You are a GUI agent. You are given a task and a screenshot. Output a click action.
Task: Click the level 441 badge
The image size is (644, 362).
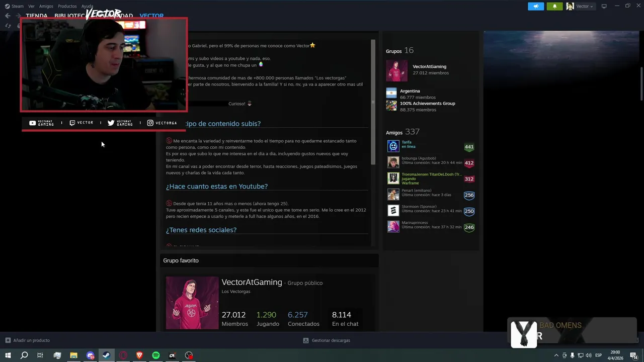click(x=469, y=147)
